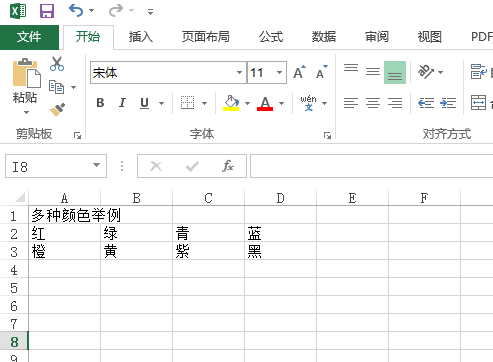Toggle Italic formatting

point(122,103)
